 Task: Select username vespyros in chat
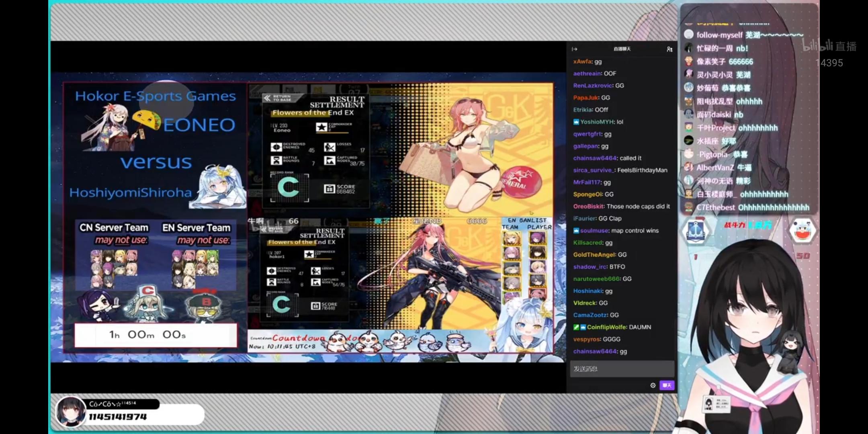(587, 339)
